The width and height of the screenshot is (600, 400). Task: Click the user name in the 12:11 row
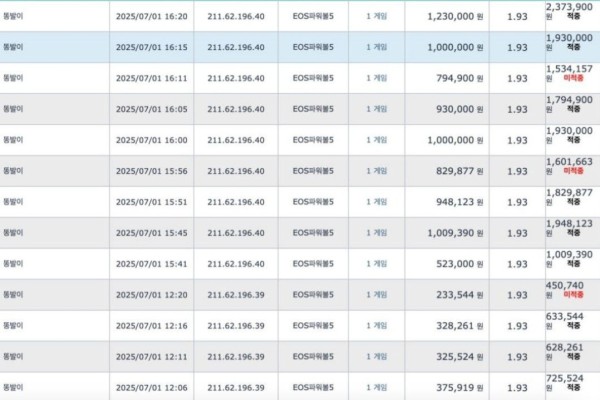pos(13,356)
